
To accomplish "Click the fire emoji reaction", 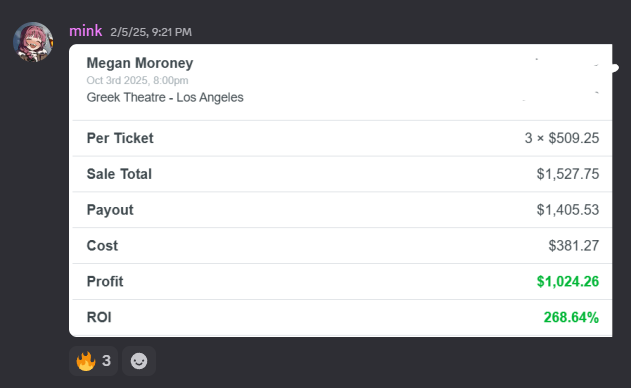I will tap(86, 361).
